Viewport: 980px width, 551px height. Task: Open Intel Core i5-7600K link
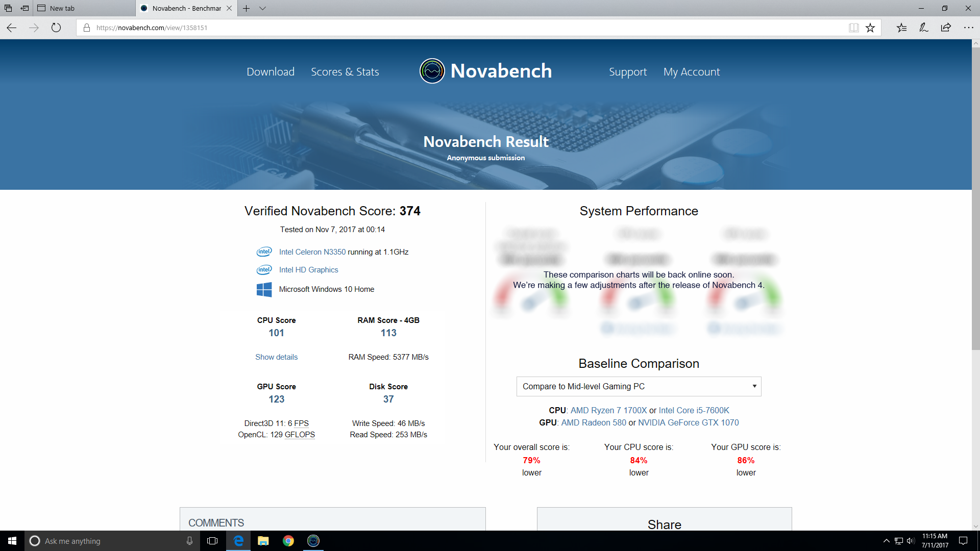[x=694, y=410]
